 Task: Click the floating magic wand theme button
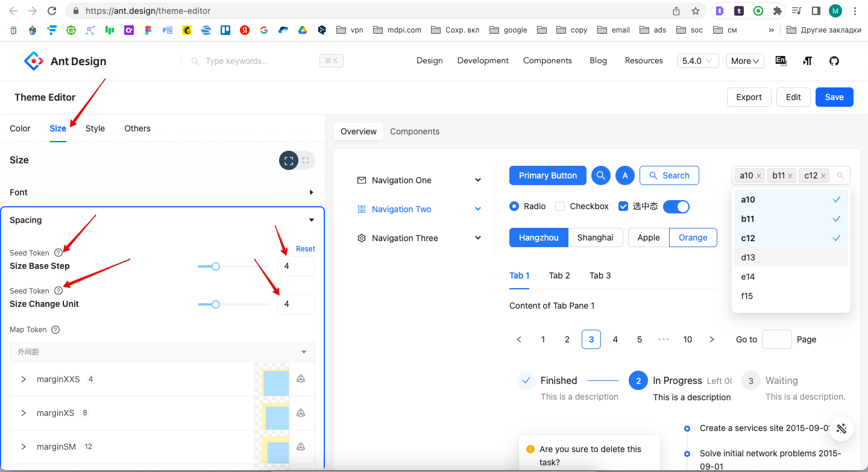[842, 429]
